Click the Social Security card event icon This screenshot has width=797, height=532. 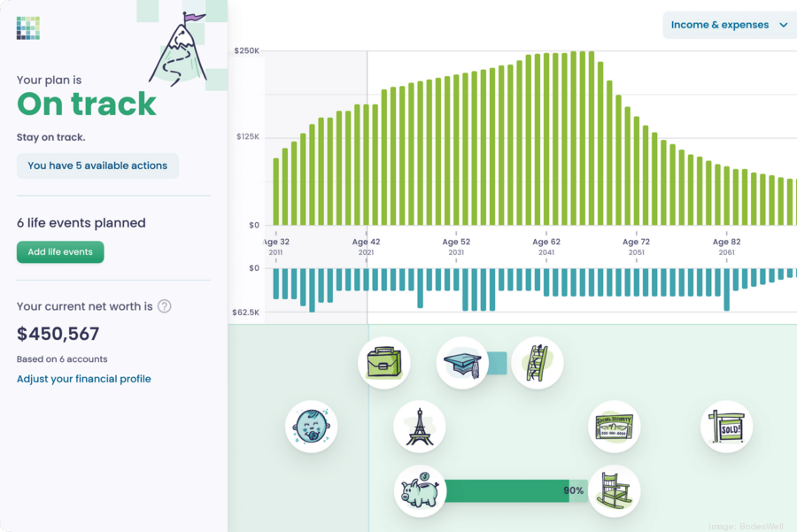tap(614, 427)
